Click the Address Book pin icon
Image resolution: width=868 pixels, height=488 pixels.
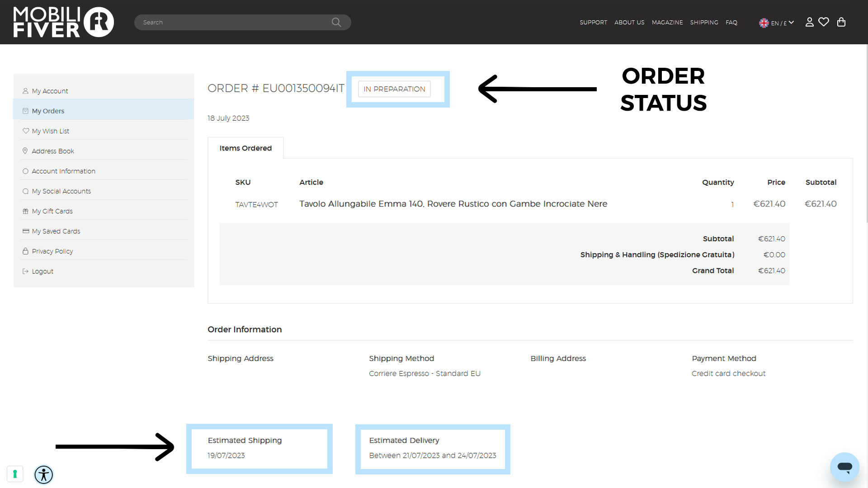point(25,150)
